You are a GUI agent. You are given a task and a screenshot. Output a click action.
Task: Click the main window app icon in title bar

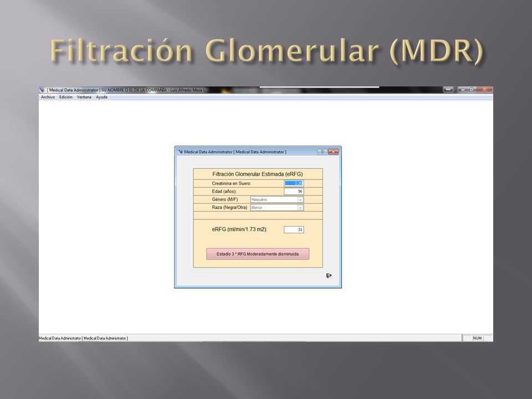coord(42,90)
